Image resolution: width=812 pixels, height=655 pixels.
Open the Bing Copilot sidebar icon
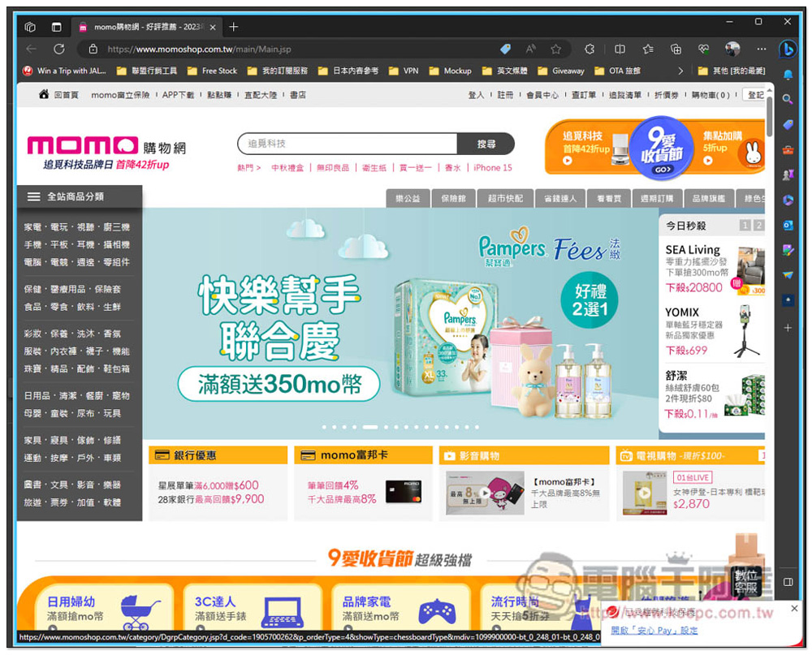[x=788, y=50]
